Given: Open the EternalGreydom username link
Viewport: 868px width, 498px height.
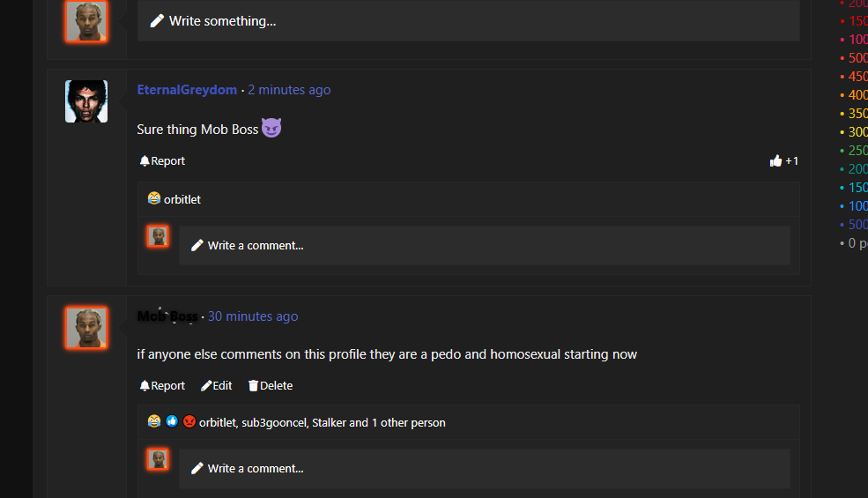Looking at the screenshot, I should coord(187,90).
